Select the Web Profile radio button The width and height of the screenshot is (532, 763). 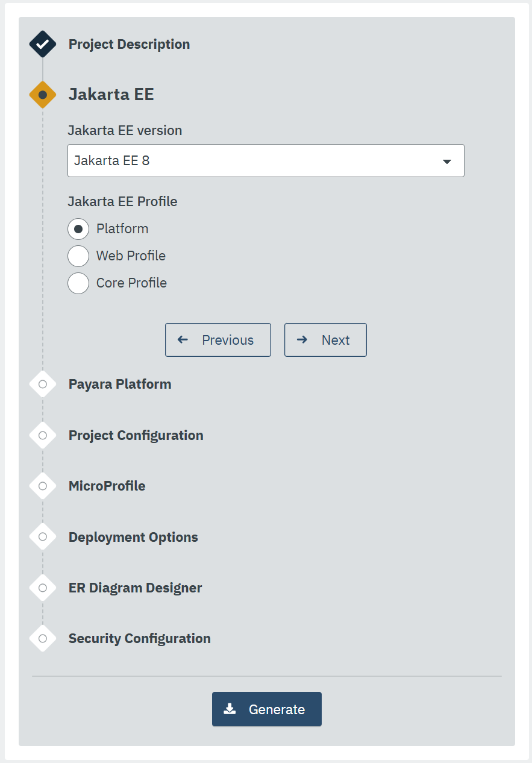tap(78, 256)
